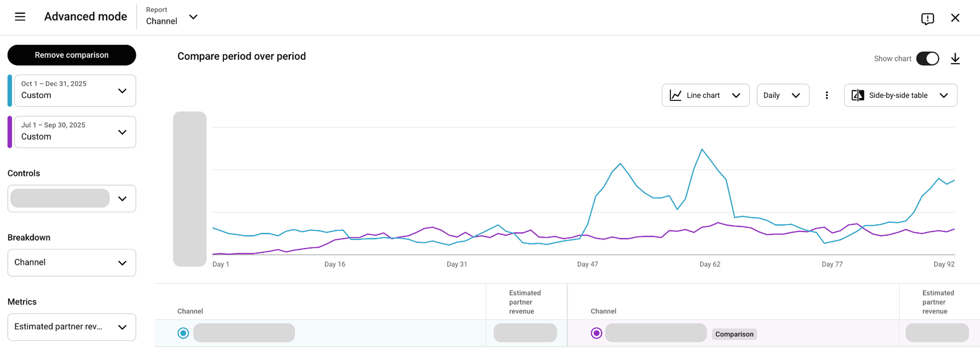This screenshot has height=358, width=980.
Task: Click the side-by-side table icon
Action: click(858, 95)
